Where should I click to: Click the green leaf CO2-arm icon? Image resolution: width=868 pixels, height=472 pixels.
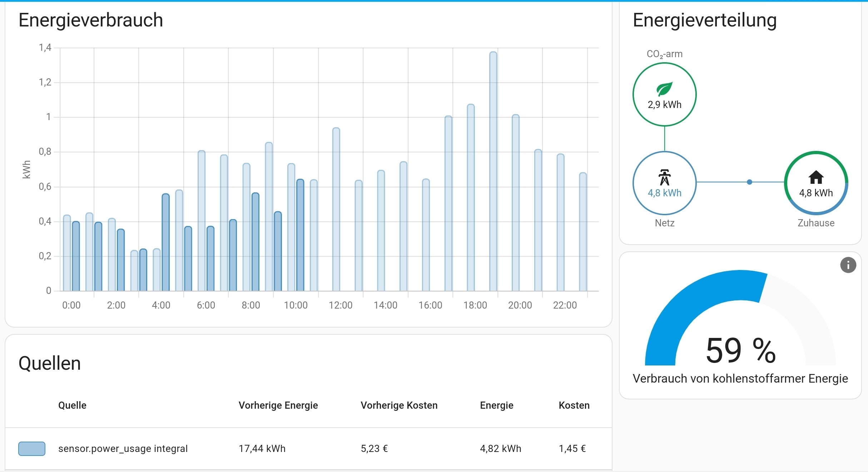point(664,89)
